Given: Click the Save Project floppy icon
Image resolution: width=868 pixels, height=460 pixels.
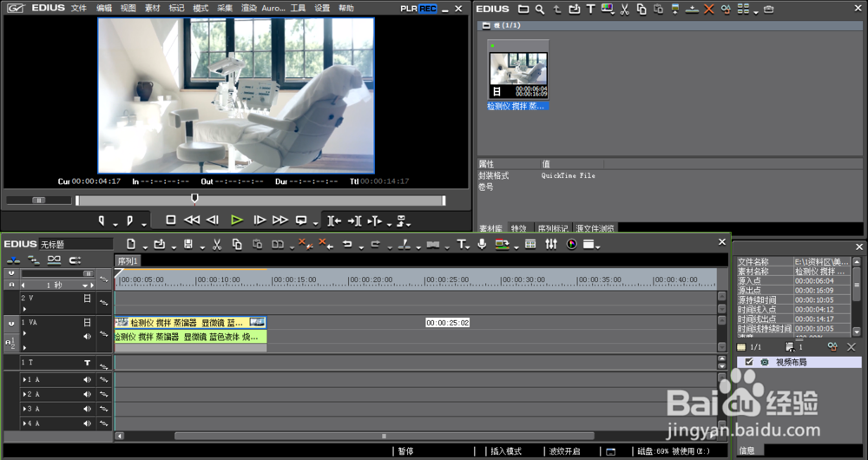Looking at the screenshot, I should pos(188,244).
